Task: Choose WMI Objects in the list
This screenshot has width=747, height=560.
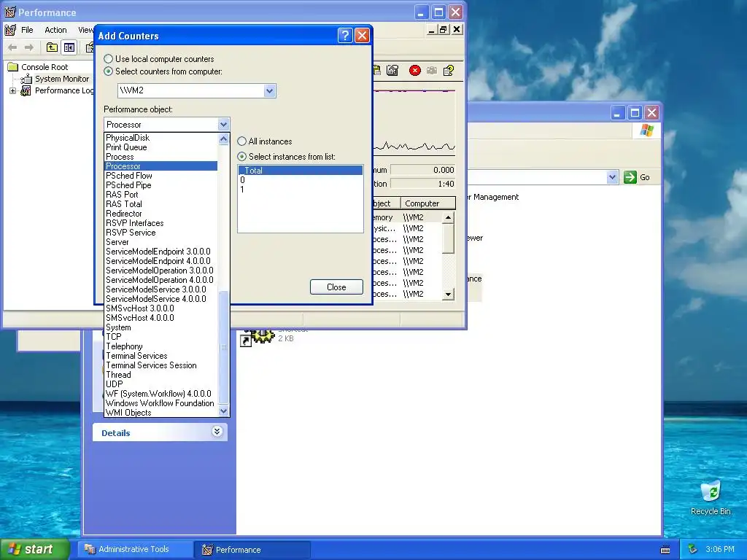Action: tap(160, 413)
